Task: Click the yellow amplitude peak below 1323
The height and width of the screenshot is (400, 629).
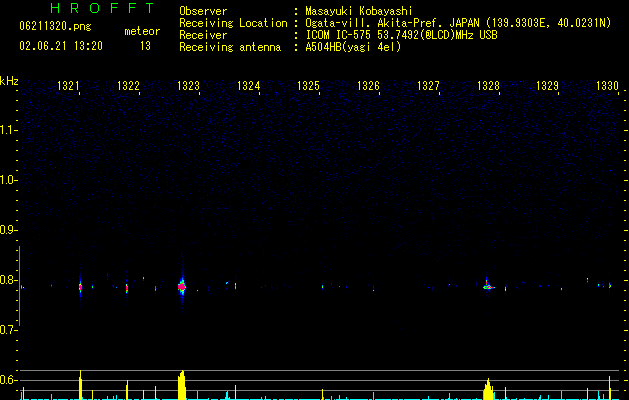Action: click(x=182, y=385)
